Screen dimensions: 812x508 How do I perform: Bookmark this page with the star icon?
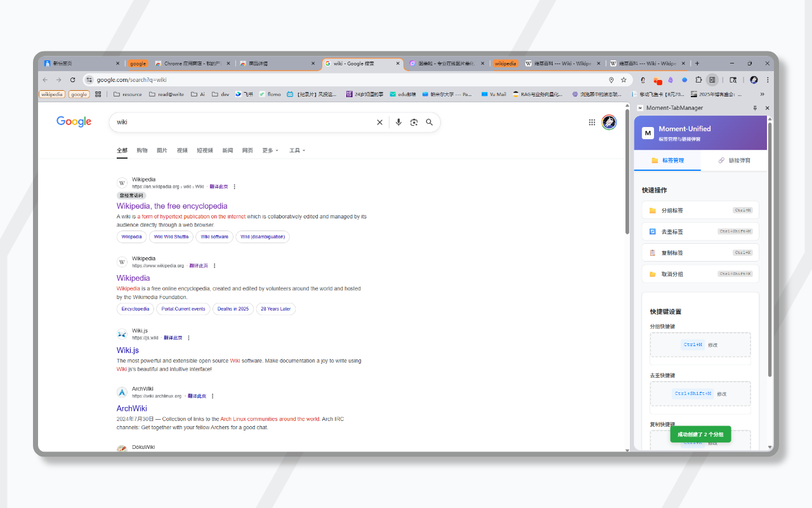(x=624, y=80)
